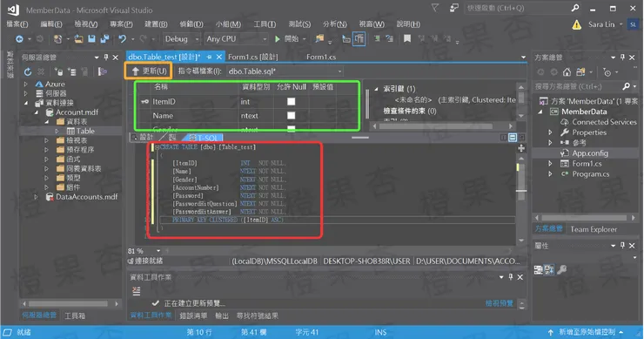Click the swap panes icon beside T-SQL tab
This screenshot has height=339, width=644.
click(172, 138)
